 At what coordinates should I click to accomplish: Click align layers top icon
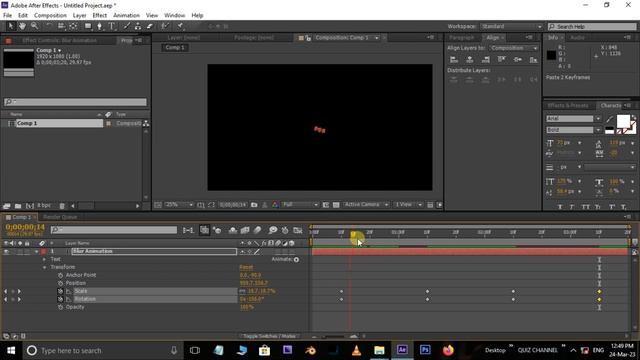tap(502, 60)
